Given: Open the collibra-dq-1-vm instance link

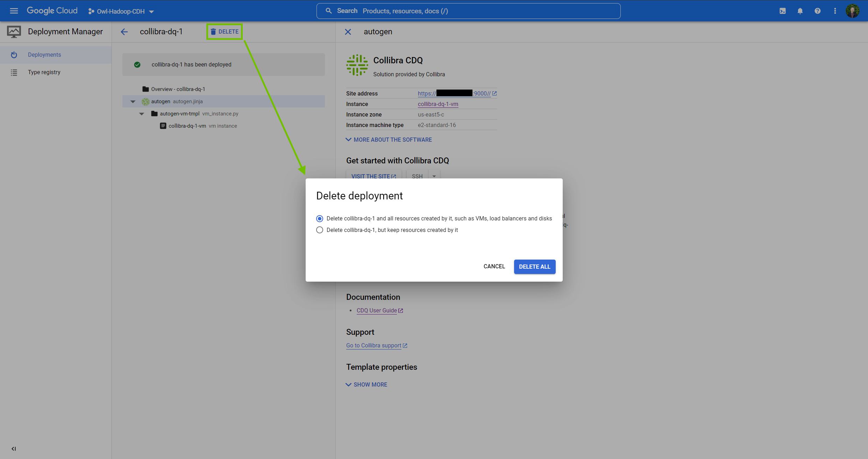Looking at the screenshot, I should click(438, 104).
